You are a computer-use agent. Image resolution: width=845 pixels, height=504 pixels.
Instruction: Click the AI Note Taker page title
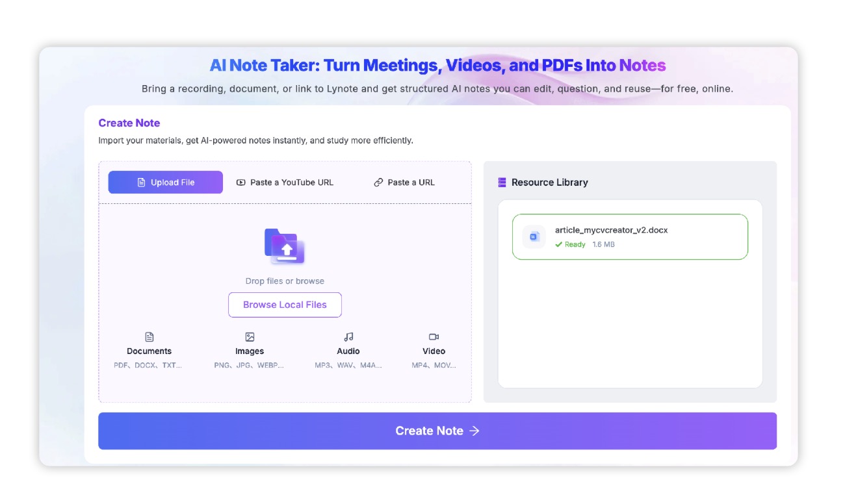(x=437, y=66)
